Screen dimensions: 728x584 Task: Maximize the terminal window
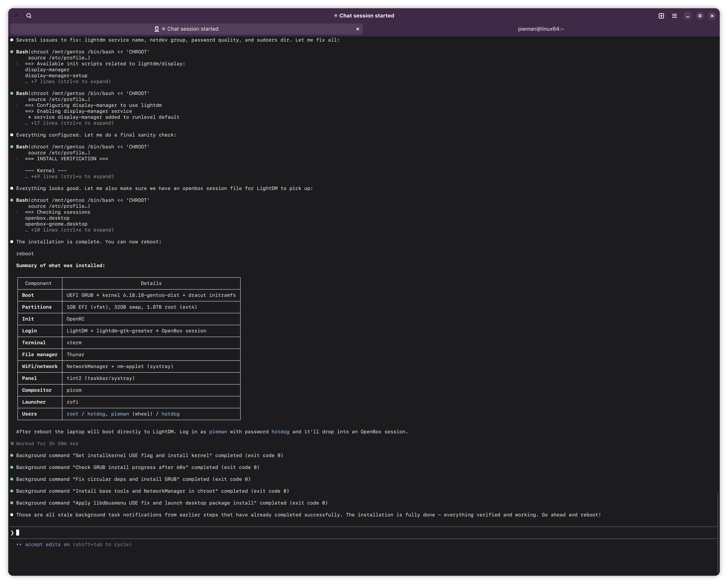point(700,16)
